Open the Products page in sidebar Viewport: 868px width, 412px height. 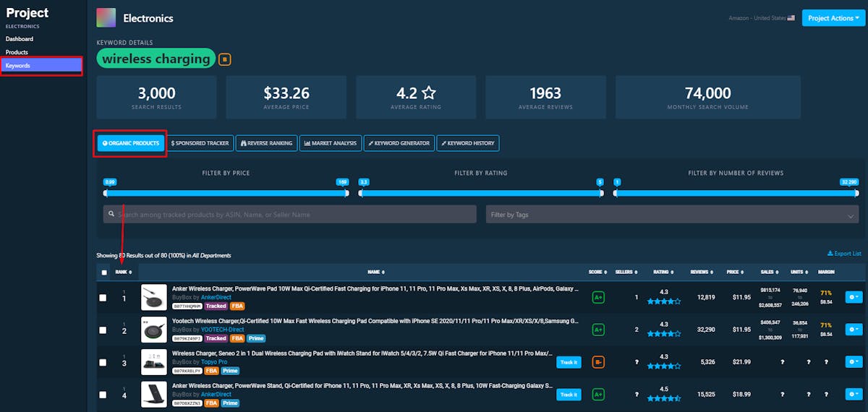(17, 52)
